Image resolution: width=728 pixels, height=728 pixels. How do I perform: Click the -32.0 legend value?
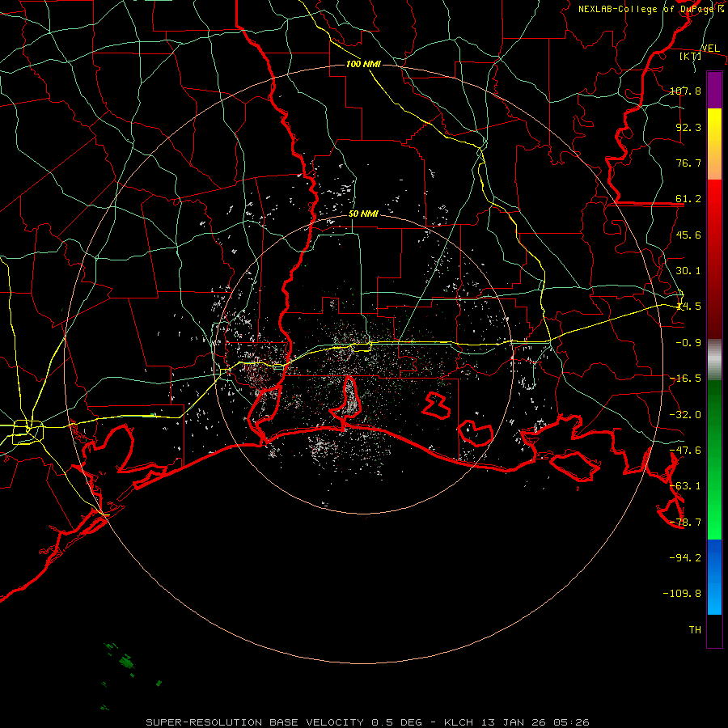pyautogui.click(x=685, y=415)
